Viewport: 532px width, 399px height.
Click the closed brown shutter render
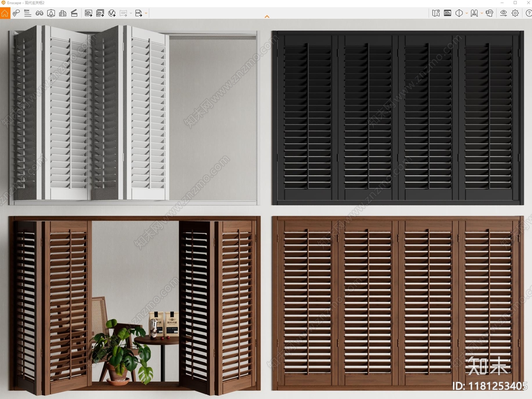point(398,303)
